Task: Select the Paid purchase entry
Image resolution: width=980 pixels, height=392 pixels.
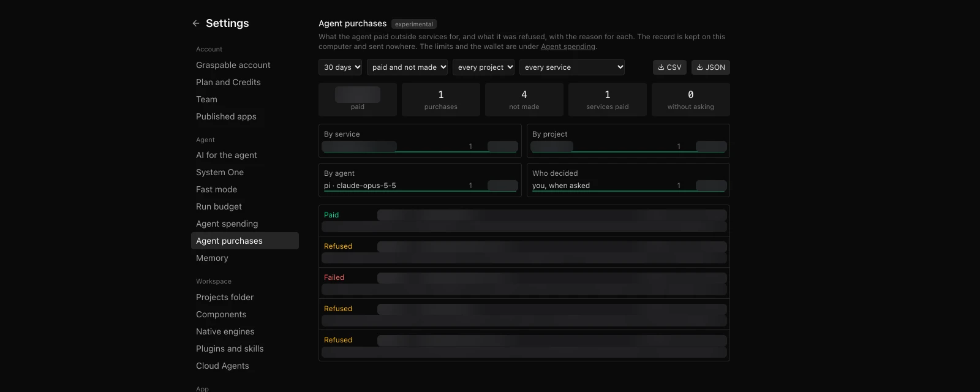Action: [524, 221]
